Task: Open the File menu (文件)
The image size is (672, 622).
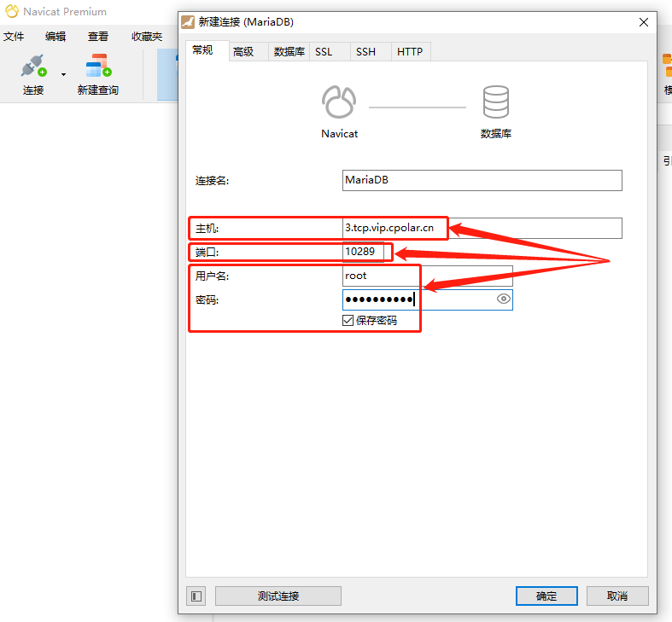Action: 14,37
